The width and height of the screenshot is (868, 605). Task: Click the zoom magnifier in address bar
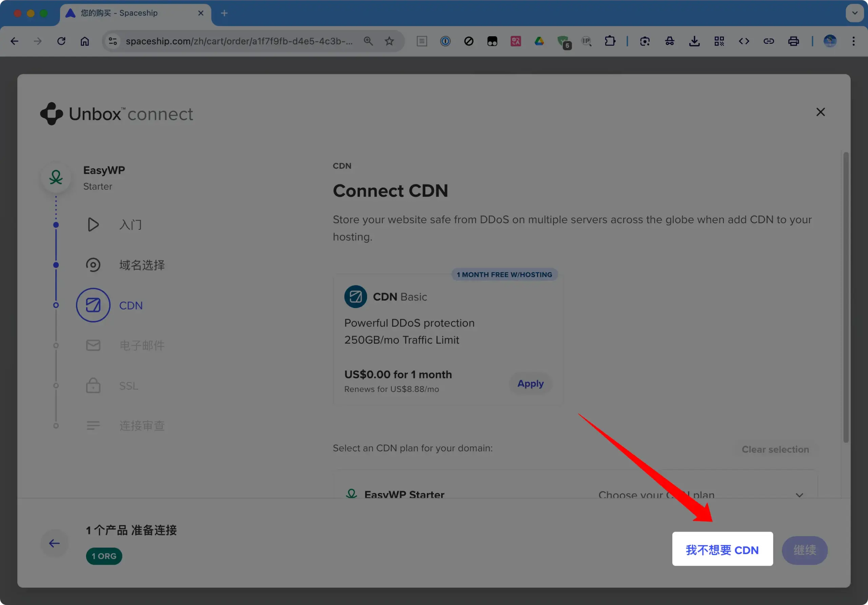[368, 41]
